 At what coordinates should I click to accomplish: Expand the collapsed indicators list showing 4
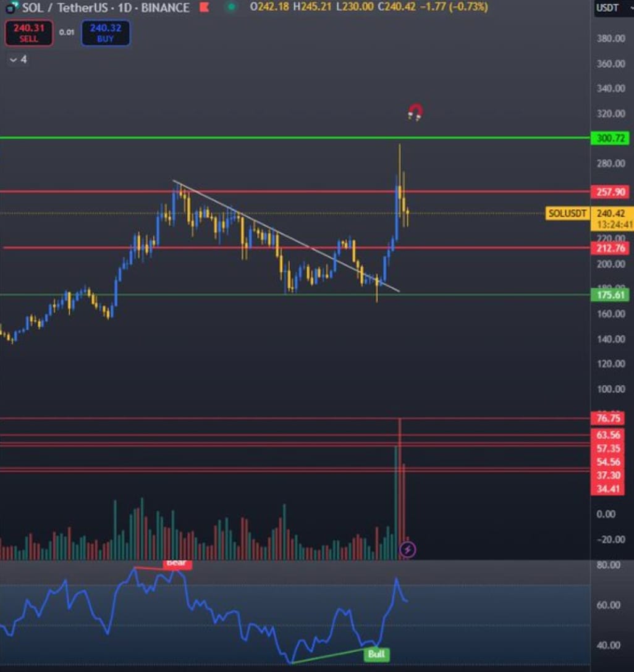(18, 60)
